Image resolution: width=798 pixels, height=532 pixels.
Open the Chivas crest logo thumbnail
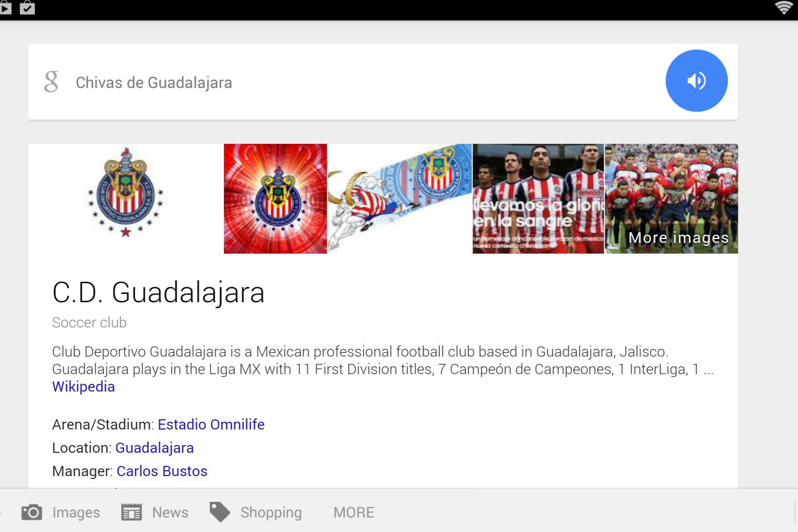(126, 198)
